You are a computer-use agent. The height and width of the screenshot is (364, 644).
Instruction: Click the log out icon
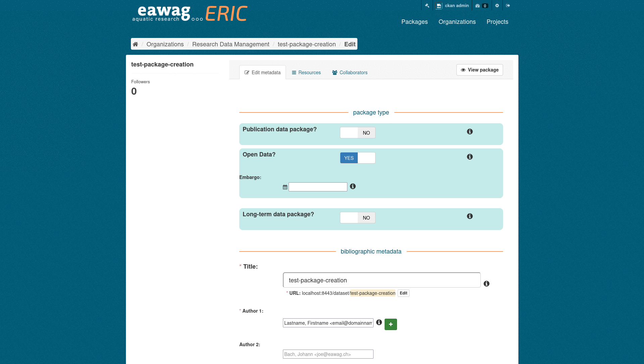click(x=508, y=6)
